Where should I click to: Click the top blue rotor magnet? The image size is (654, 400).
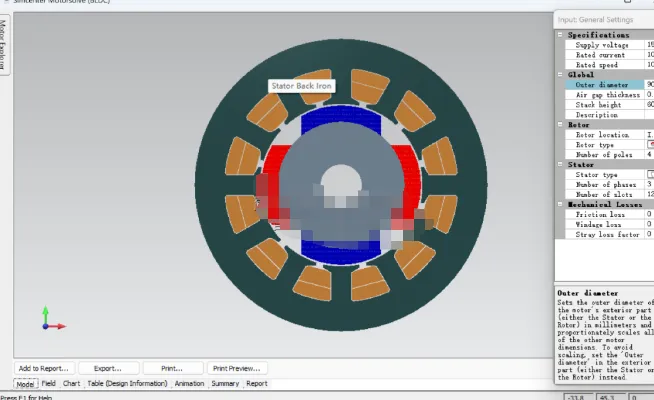click(341, 114)
